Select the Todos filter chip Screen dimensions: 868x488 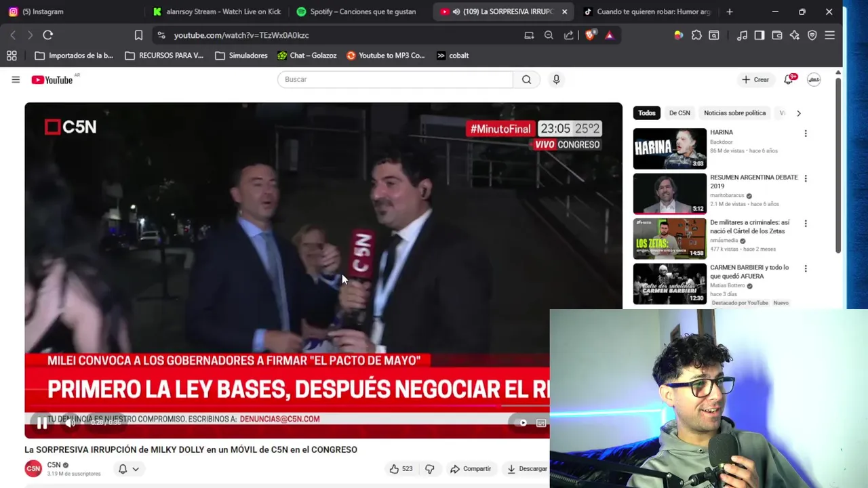point(647,113)
